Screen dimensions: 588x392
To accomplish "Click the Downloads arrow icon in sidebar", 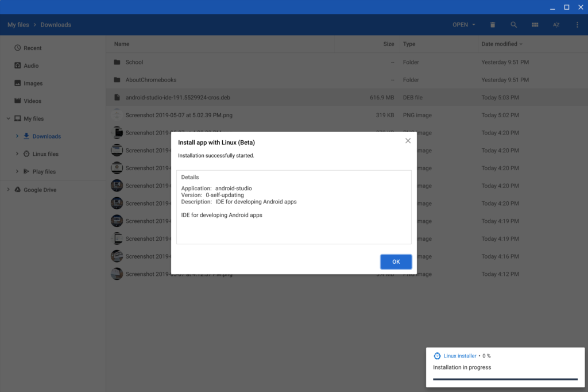I will pyautogui.click(x=26, y=136).
